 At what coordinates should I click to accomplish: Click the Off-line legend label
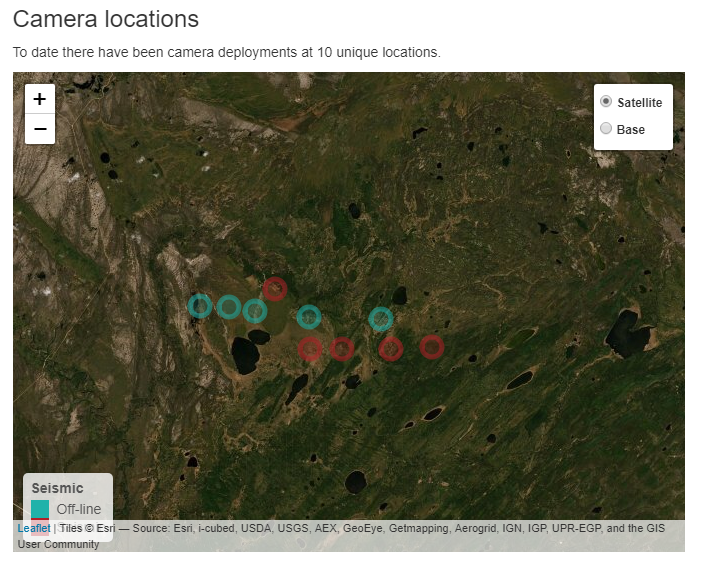click(79, 509)
